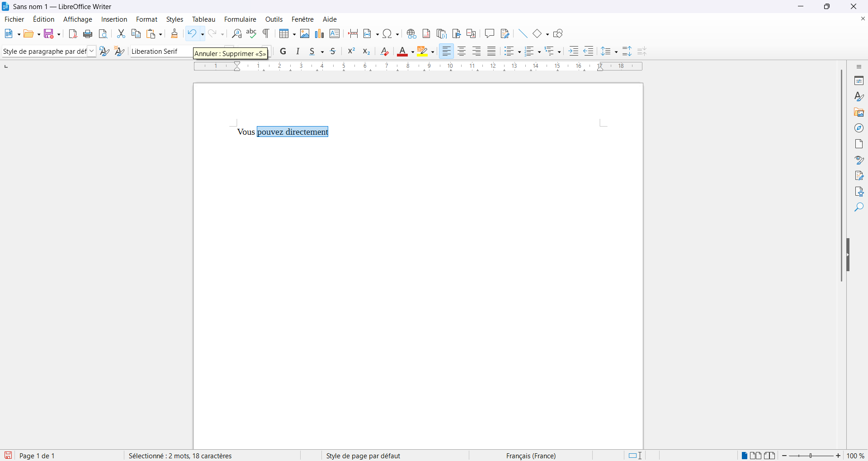Open the Find and Replace tool
The image size is (868, 461).
236,34
